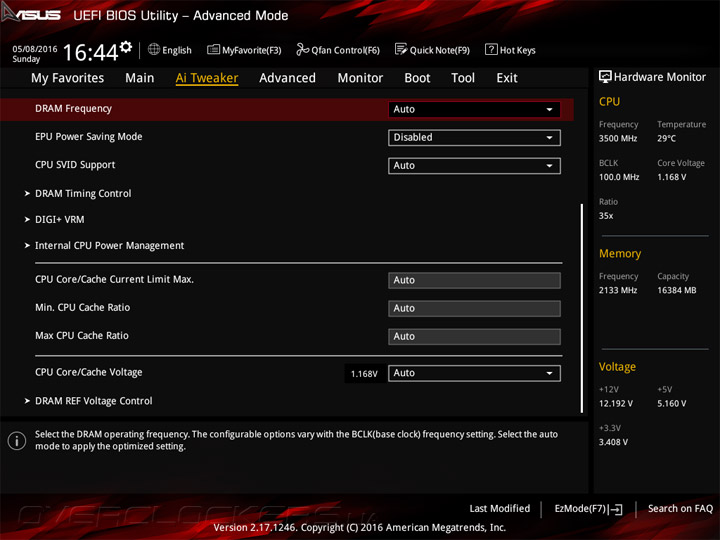This screenshot has width=720, height=540.
Task: Click the vertical scrollbar of the settings list
Action: pos(582,308)
